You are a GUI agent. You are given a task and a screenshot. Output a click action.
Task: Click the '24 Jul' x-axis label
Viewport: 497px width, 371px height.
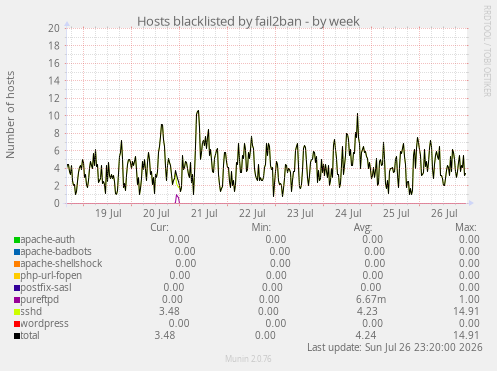click(348, 213)
